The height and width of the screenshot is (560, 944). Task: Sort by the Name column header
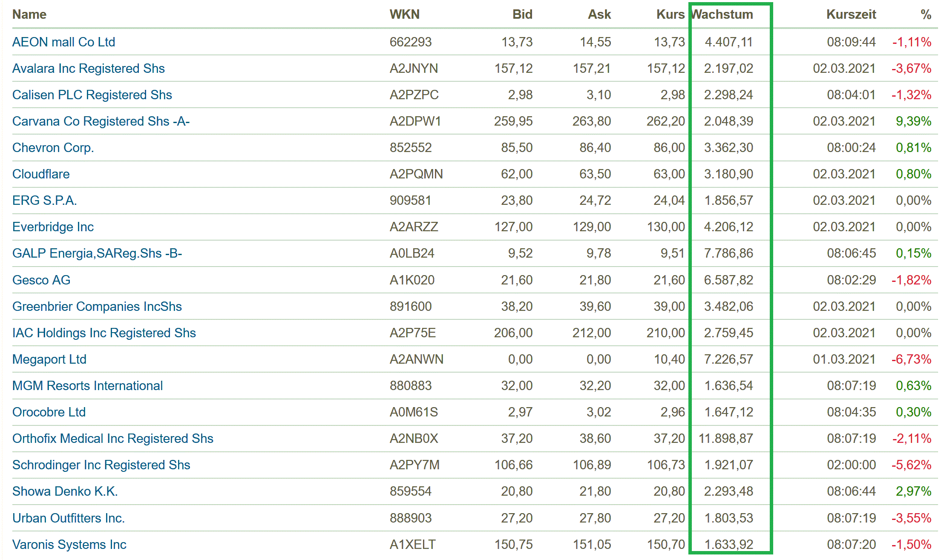(29, 14)
